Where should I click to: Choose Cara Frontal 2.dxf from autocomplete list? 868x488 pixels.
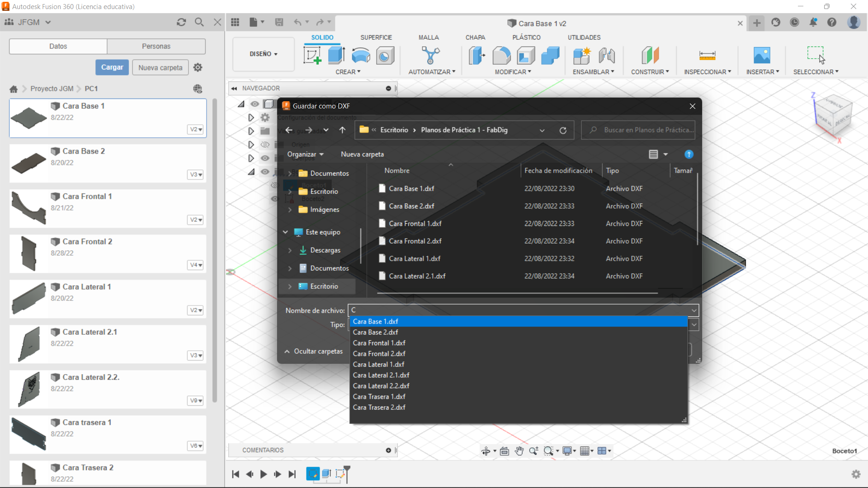(x=379, y=353)
